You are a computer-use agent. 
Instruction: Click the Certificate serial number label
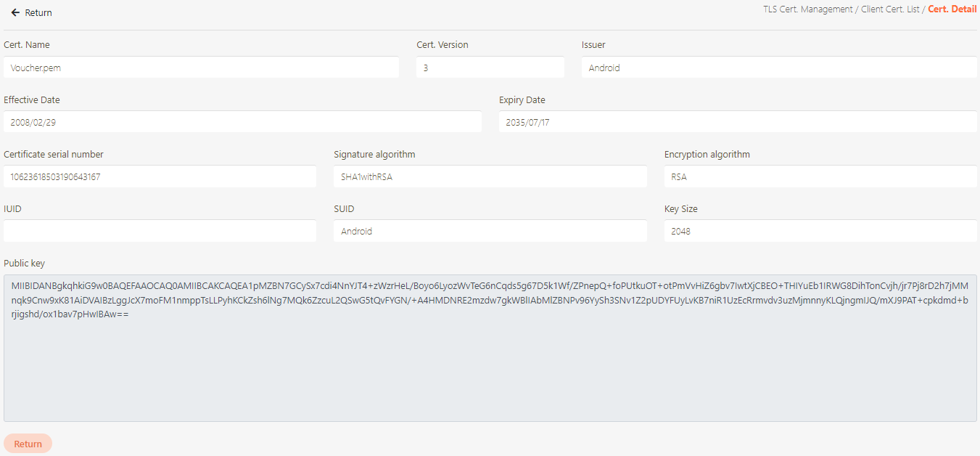click(54, 155)
